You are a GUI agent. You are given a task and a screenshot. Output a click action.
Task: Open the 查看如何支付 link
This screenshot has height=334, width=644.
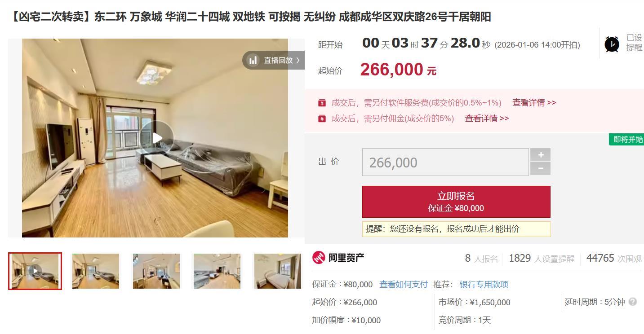pos(404,284)
